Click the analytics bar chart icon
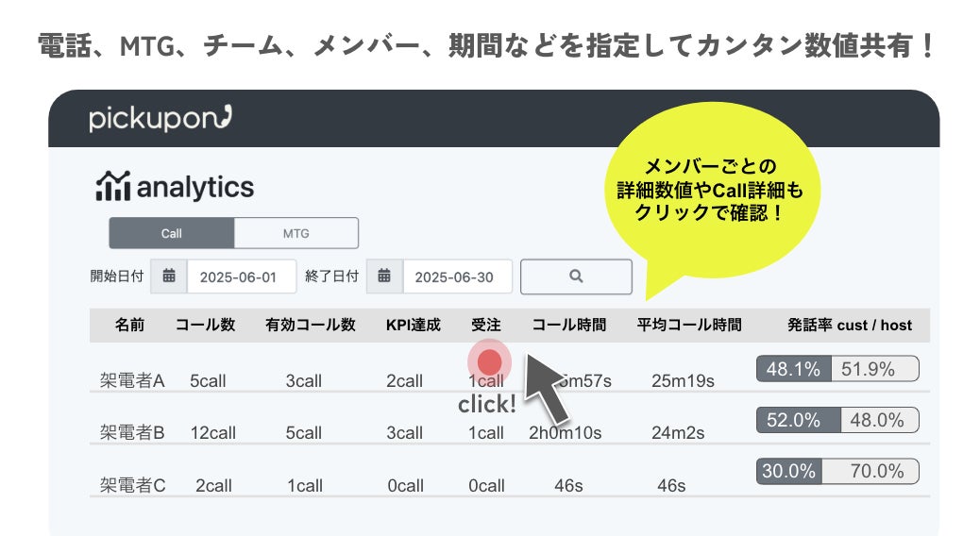 click(x=112, y=187)
